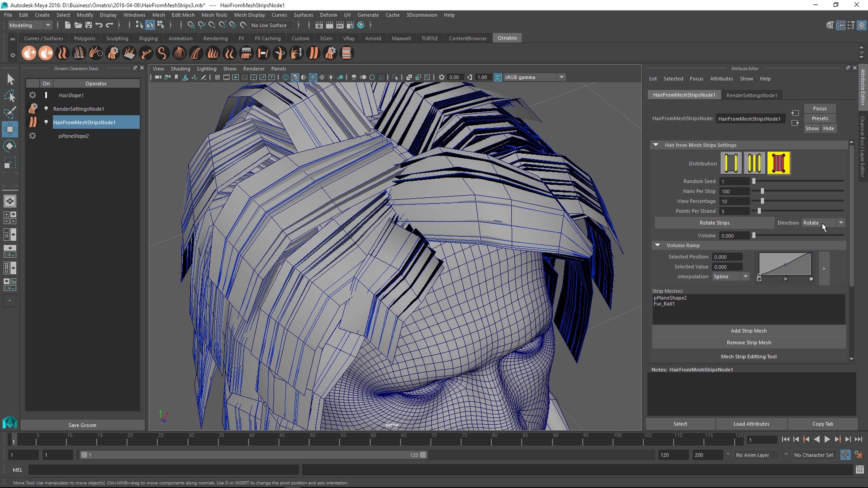Viewport: 868px width, 488px height.
Task: Click the Remove Strip Mesh button
Action: tap(749, 342)
